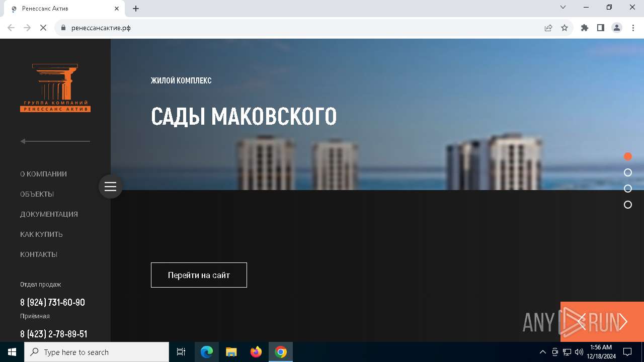
Task: Click the Приёмная label
Action: pos(35,316)
